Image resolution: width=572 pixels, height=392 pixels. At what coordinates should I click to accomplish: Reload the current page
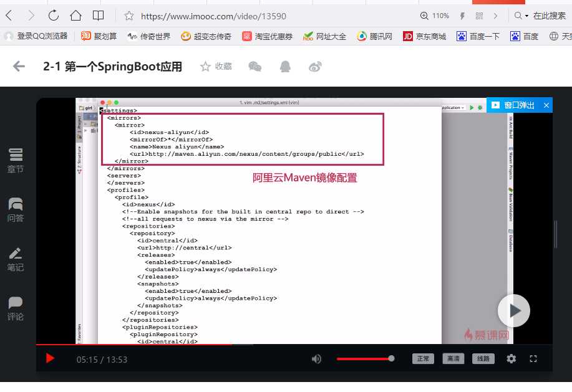(x=53, y=16)
